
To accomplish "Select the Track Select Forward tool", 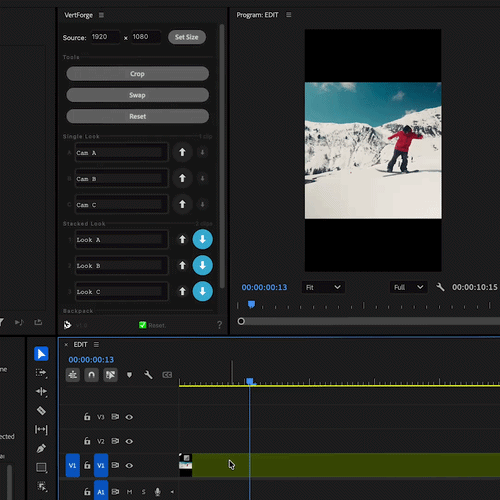I will tap(41, 373).
